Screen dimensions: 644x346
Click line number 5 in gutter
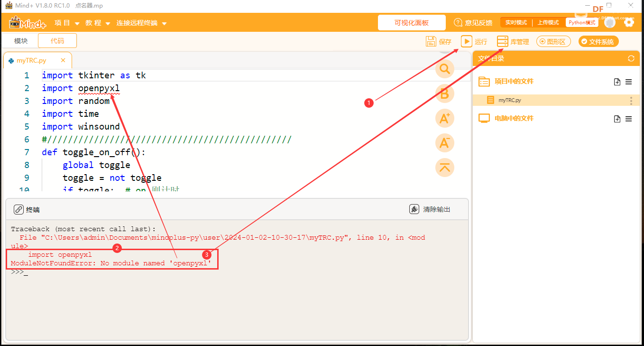click(x=27, y=127)
